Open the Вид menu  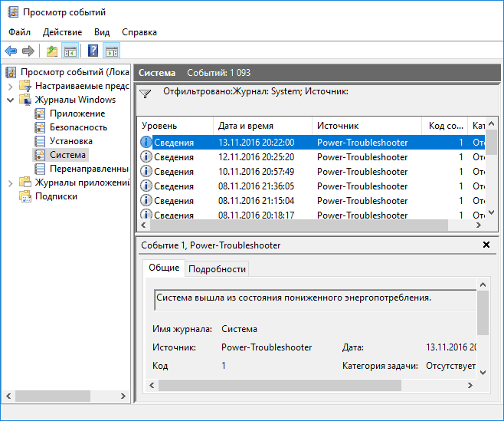[x=102, y=32]
